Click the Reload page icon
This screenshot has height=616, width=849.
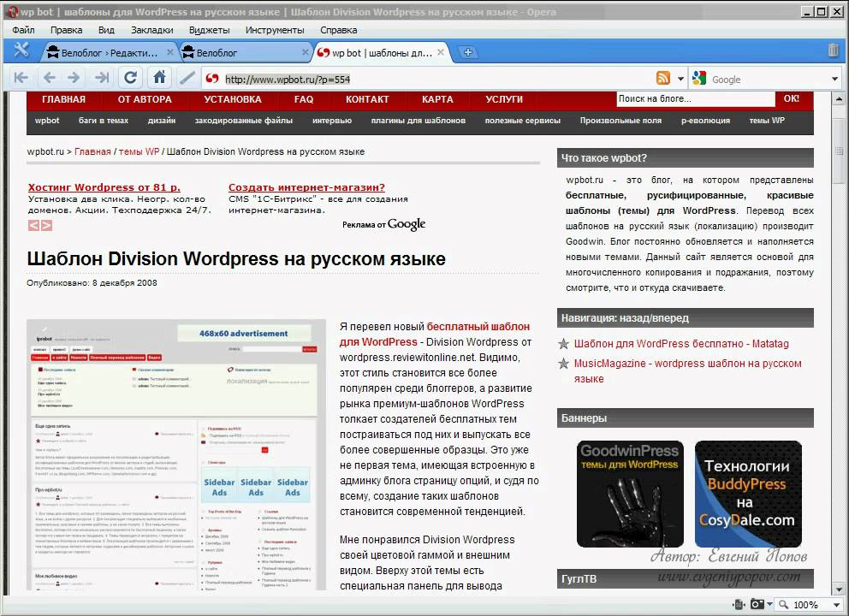tap(130, 78)
